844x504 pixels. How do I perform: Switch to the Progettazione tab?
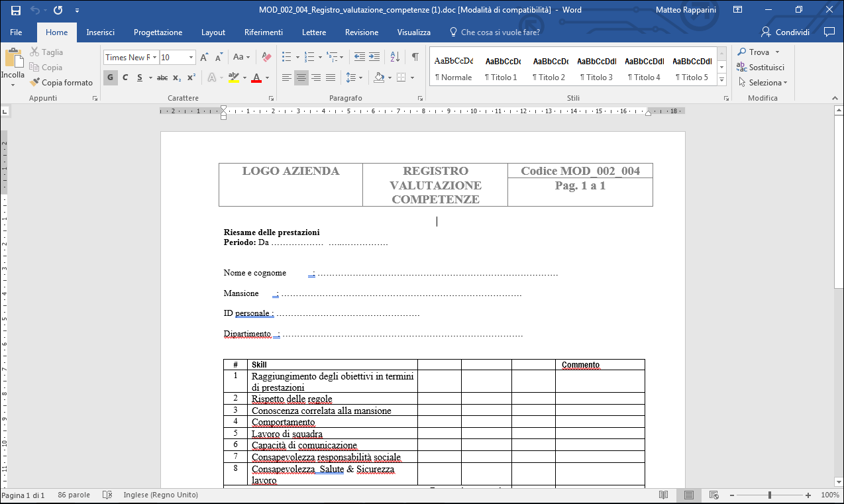[158, 32]
